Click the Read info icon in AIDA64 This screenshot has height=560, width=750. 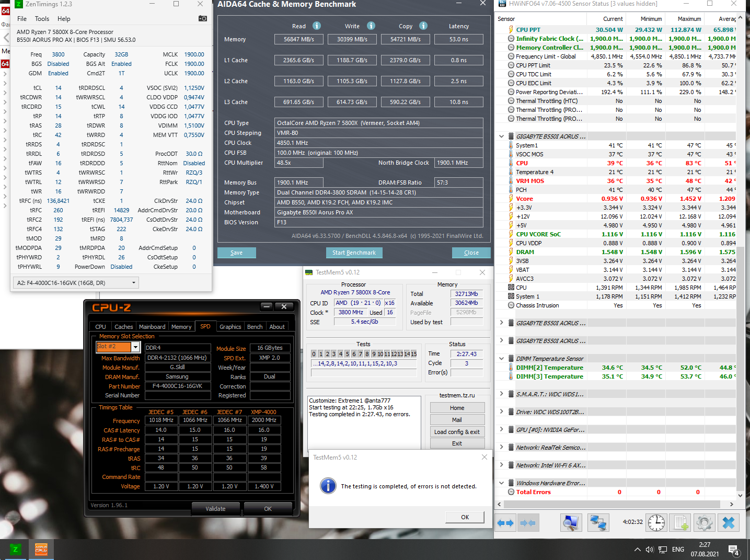tap(317, 26)
